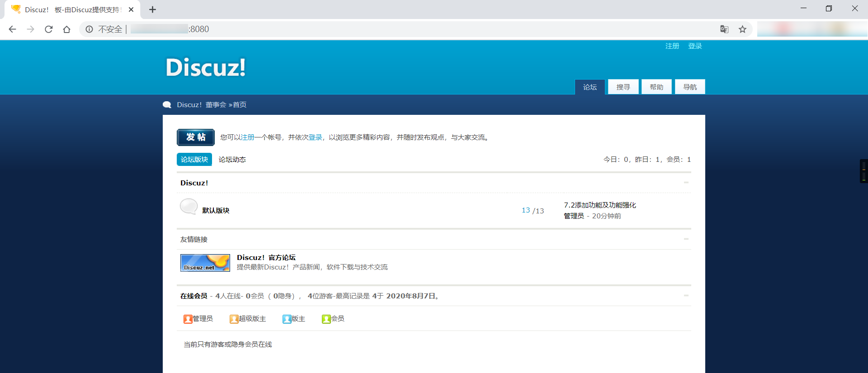The image size is (868, 373).
Task: Open a new tab with the plus button
Action: (x=152, y=9)
